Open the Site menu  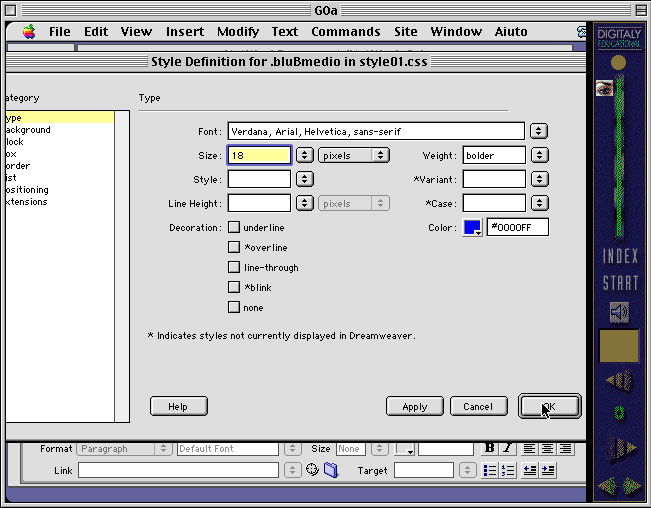[x=406, y=32]
